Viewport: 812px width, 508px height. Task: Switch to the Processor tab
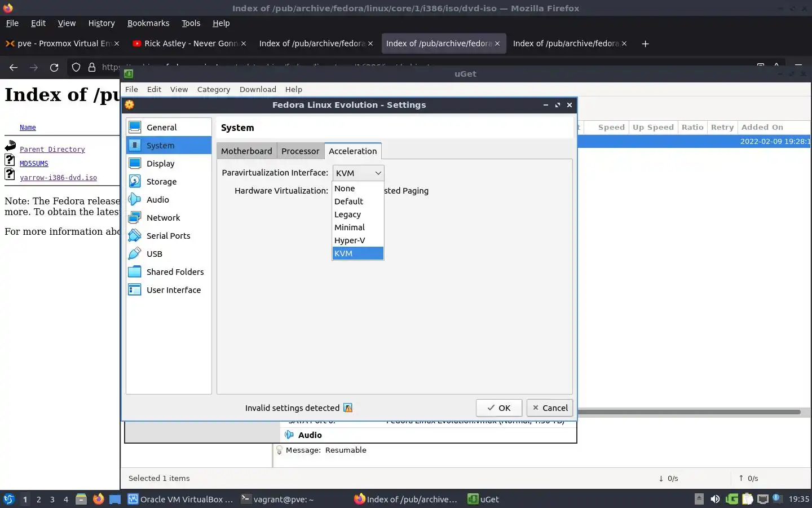tap(301, 151)
